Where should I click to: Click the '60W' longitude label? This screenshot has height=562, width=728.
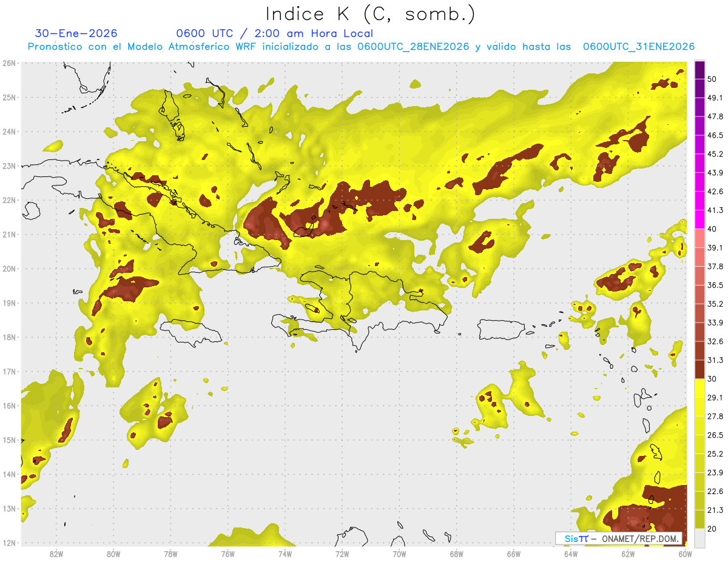tap(685, 554)
